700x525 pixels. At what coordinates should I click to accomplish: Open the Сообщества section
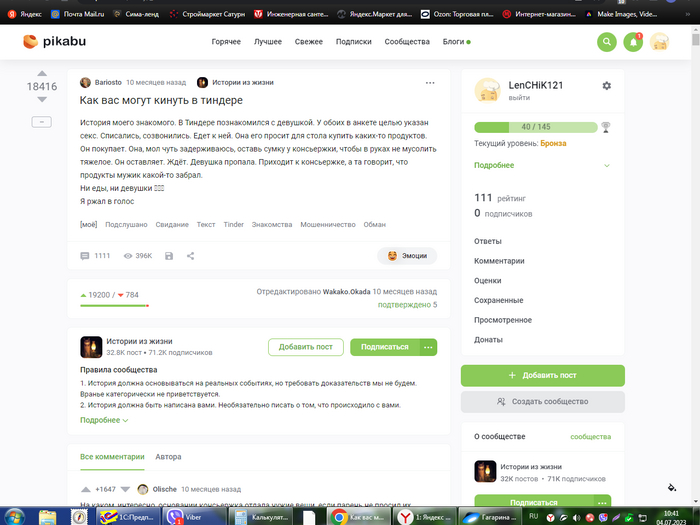[x=407, y=42]
